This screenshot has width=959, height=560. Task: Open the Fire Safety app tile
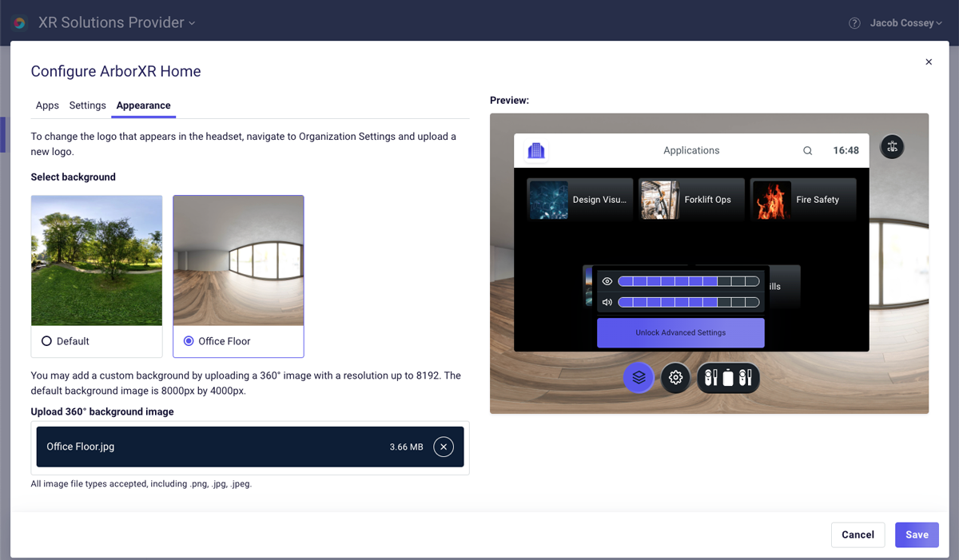tap(803, 200)
